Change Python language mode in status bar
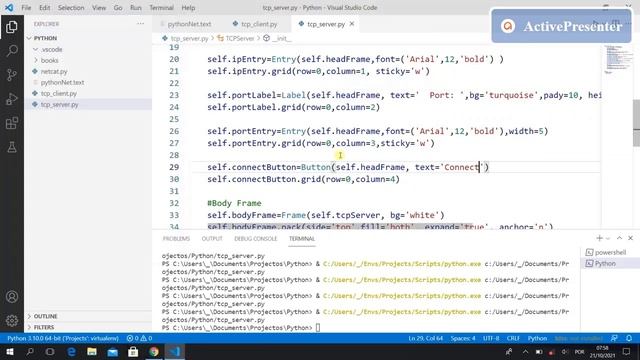Screen dimensions: 640x360 (537, 338)
